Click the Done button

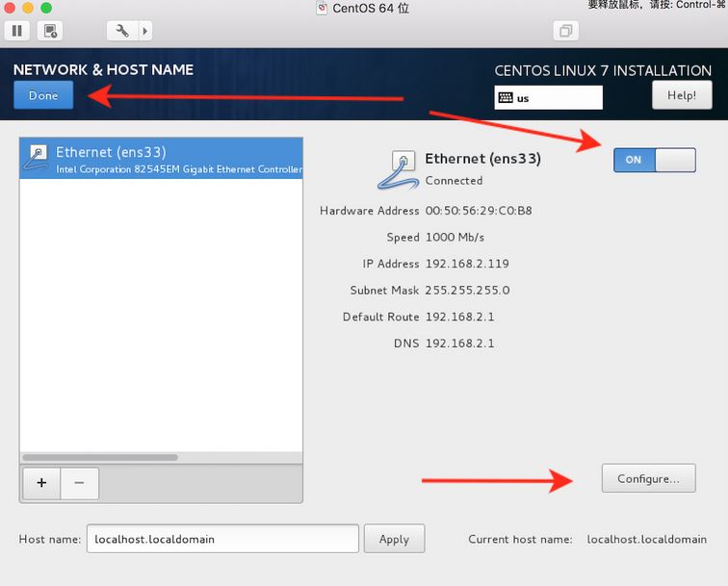click(x=43, y=95)
